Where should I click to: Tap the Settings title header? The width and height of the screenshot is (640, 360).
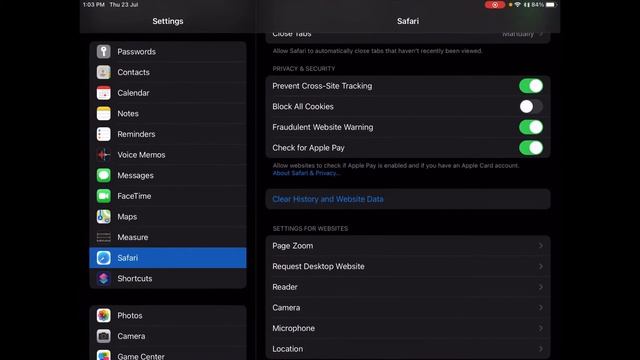coord(168,21)
